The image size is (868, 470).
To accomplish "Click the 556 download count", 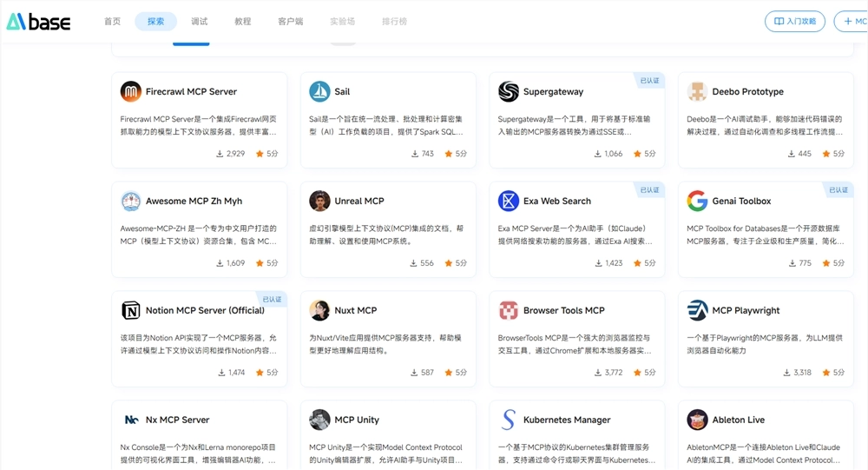I will [427, 262].
